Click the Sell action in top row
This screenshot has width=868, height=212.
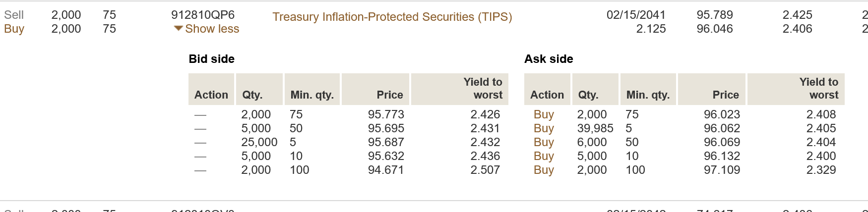pos(14,15)
